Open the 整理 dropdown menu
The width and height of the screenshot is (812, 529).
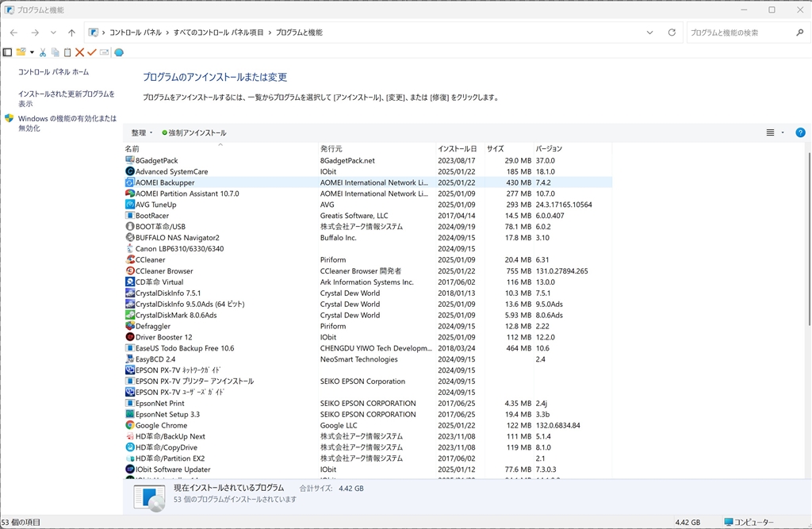[x=141, y=132]
